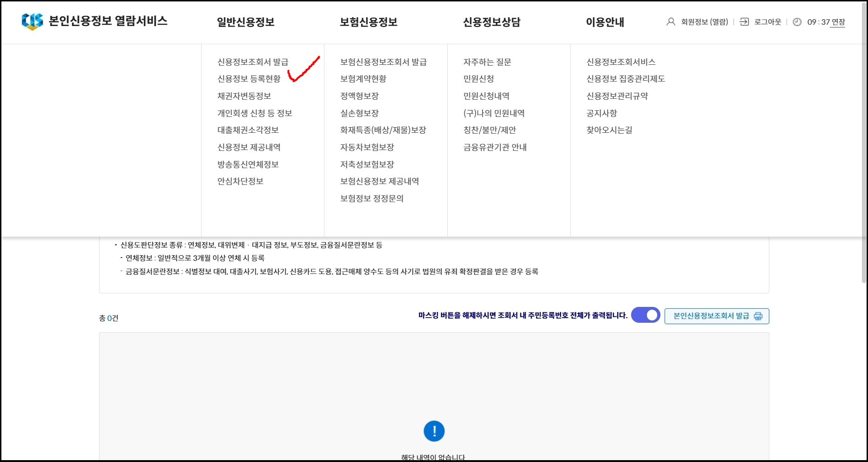This screenshot has width=868, height=462.
Task: Click the logout arrow icon
Action: [x=744, y=22]
